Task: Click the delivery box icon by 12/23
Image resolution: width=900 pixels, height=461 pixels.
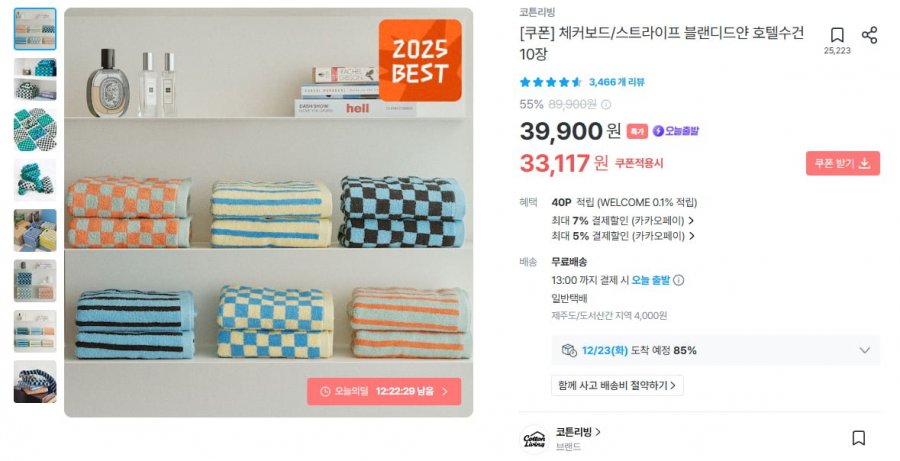Action: (569, 350)
